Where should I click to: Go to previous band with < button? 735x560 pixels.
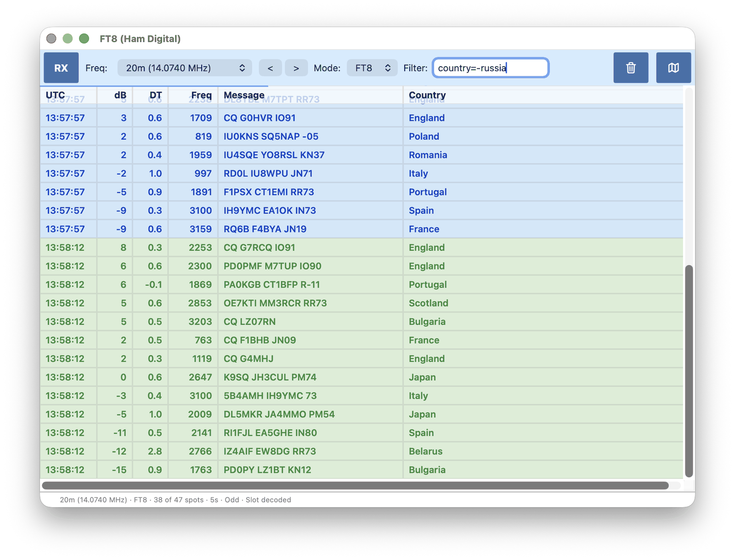coord(270,68)
